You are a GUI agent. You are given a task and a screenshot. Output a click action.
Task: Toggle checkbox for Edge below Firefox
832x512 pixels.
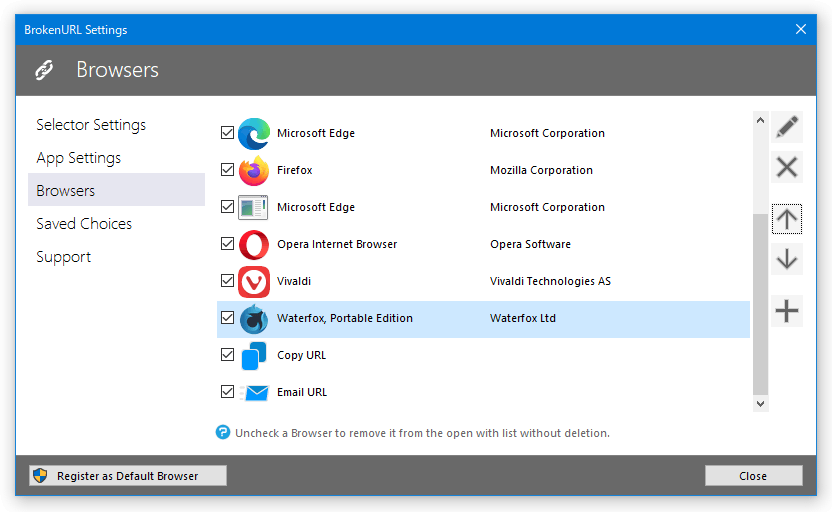[227, 206]
